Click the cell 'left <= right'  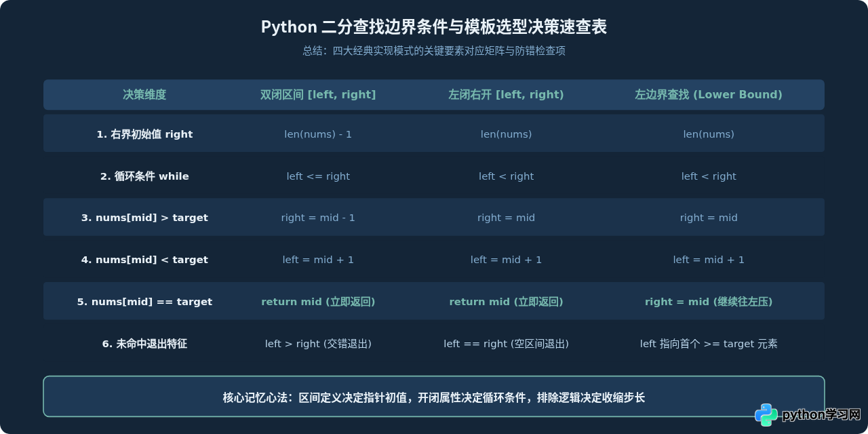318,176
